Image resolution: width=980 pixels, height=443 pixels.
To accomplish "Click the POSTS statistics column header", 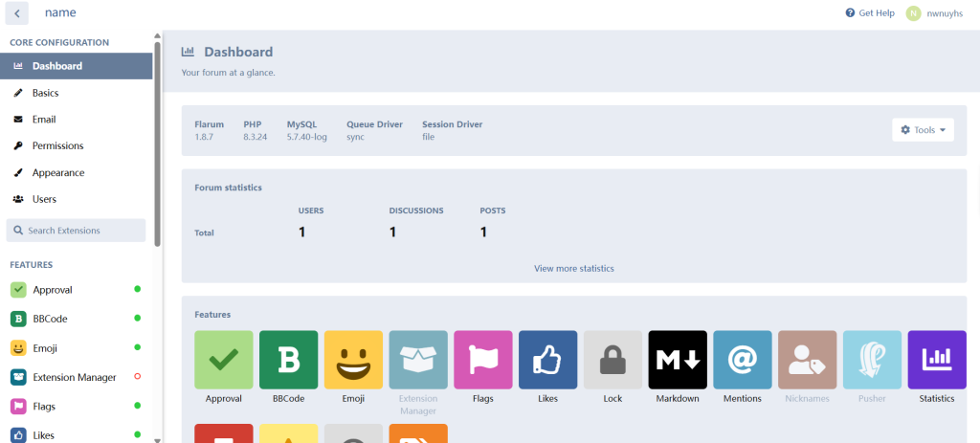I will point(493,210).
